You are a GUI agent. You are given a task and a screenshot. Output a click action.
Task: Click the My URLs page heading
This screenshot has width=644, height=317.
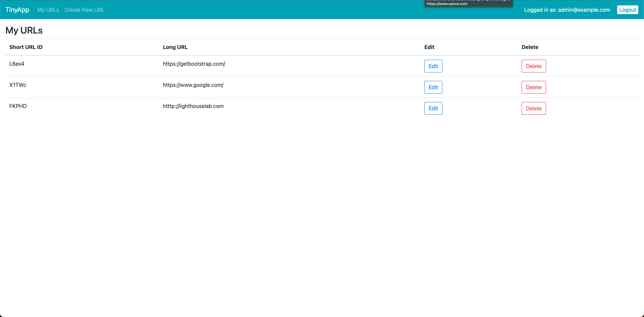click(24, 30)
